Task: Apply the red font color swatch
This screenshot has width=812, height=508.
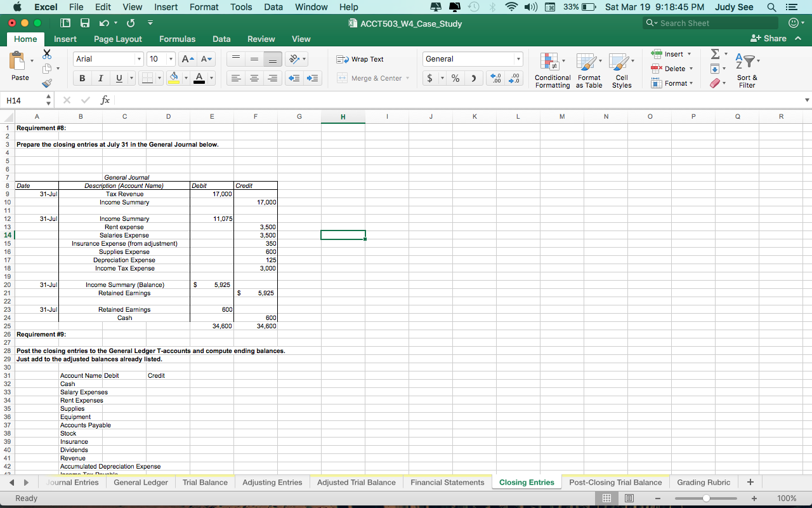Action: pyautogui.click(x=199, y=78)
